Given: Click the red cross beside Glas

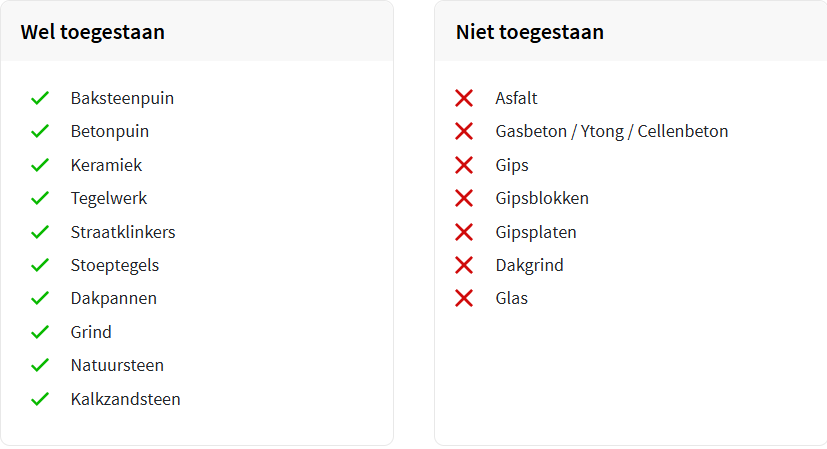Looking at the screenshot, I should pos(464,298).
